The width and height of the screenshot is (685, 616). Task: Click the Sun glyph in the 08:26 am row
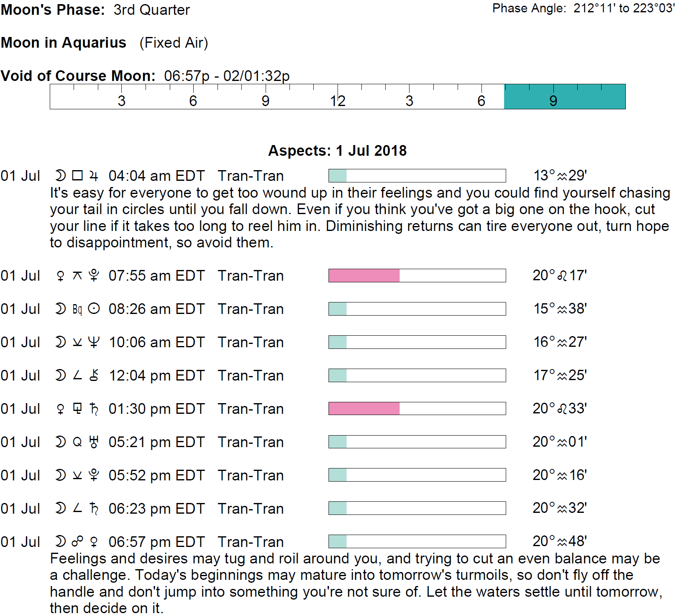pyautogui.click(x=94, y=309)
